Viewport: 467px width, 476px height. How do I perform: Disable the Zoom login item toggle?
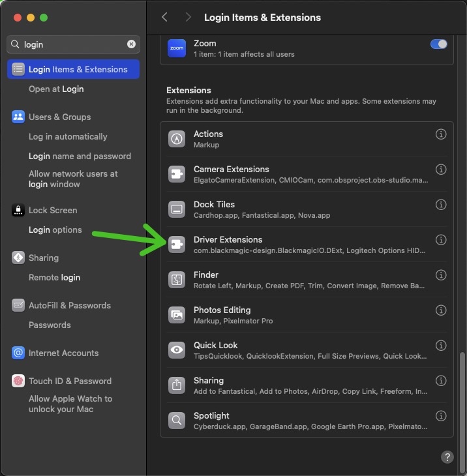pyautogui.click(x=438, y=44)
